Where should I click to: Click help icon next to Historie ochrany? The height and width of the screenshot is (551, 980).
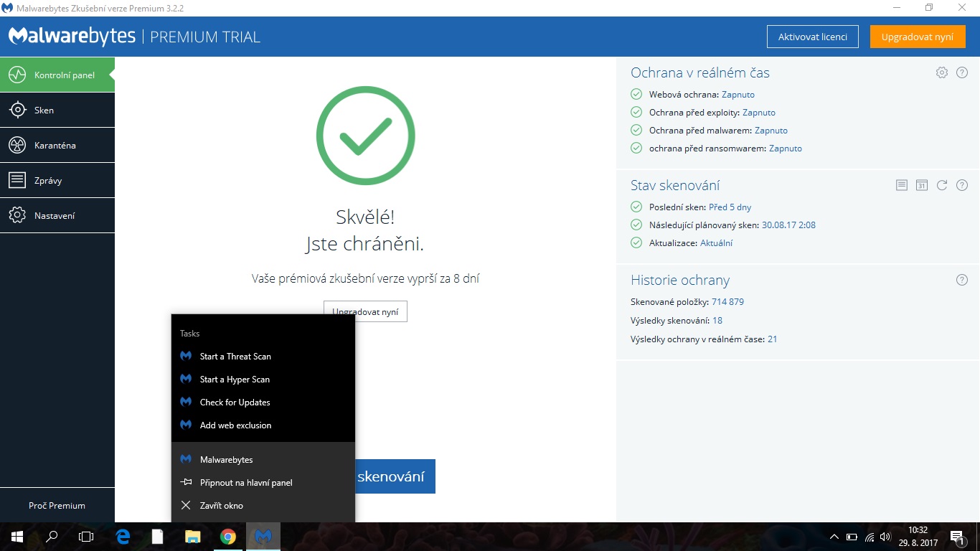(962, 280)
